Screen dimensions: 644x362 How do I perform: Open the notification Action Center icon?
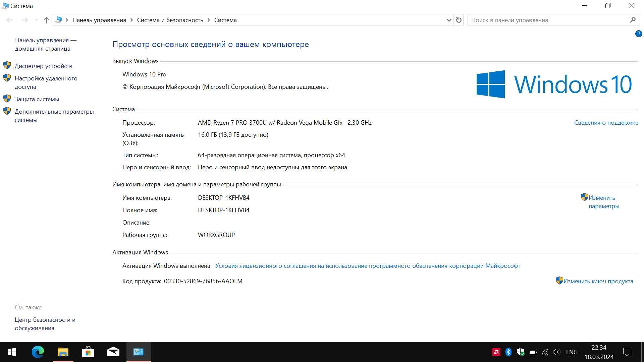coord(627,352)
